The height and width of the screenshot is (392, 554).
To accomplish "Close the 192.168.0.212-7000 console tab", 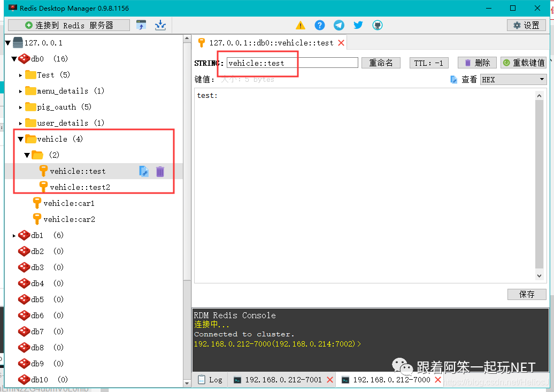I will coord(438,380).
